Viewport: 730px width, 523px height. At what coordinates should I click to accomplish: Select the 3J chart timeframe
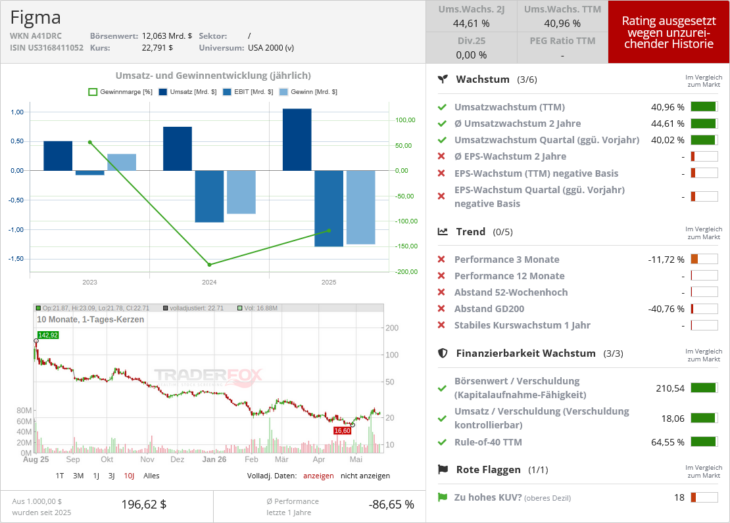[112, 475]
